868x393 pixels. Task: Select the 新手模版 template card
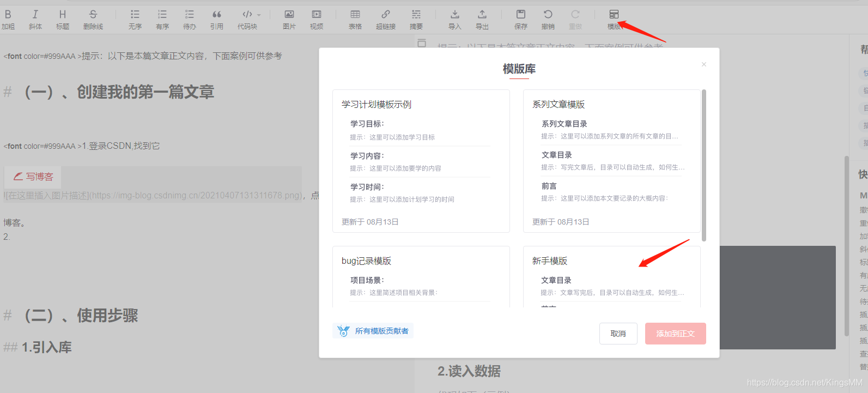coord(612,276)
